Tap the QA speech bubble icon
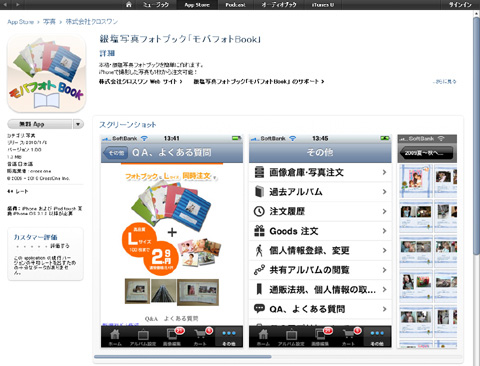This screenshot has height=366, width=480. coord(259,309)
